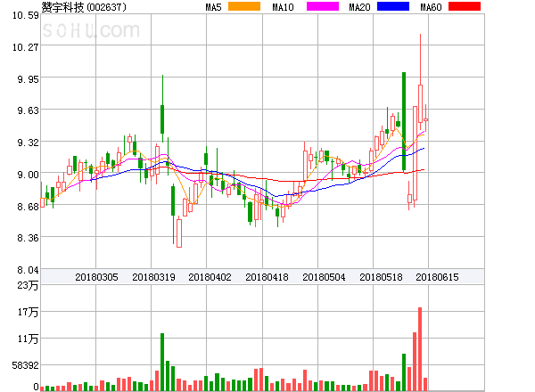
Task: Click the 17万 volume axis label
Action: click(x=28, y=312)
